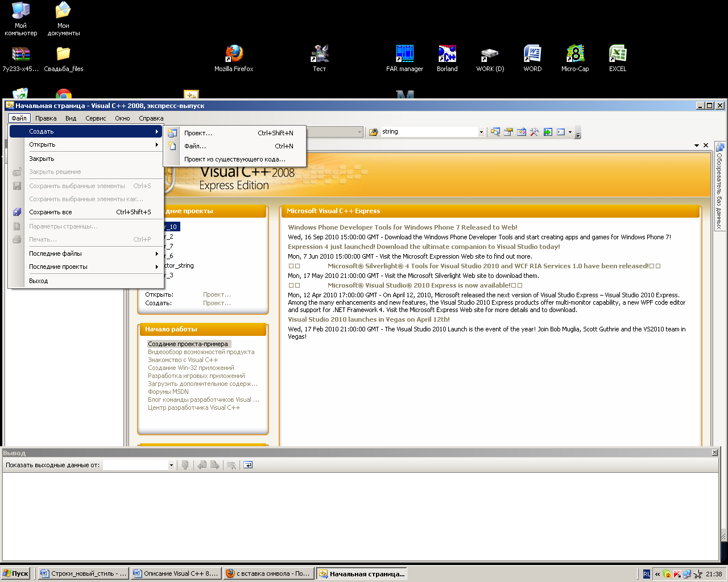Viewport: 728px width, 582px height.
Task: Open Форумы MSDN link
Action: point(168,392)
